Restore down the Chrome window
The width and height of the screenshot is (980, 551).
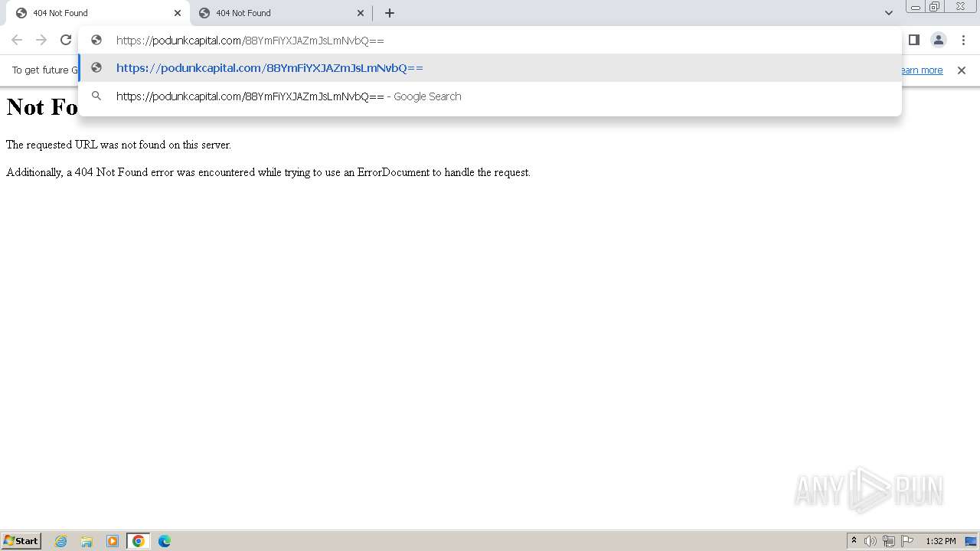point(935,6)
